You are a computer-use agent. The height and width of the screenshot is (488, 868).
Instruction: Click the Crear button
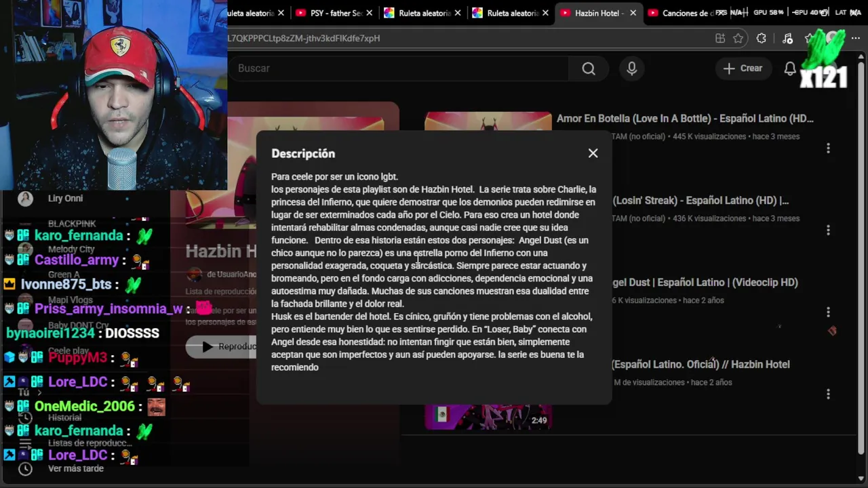[x=743, y=68]
